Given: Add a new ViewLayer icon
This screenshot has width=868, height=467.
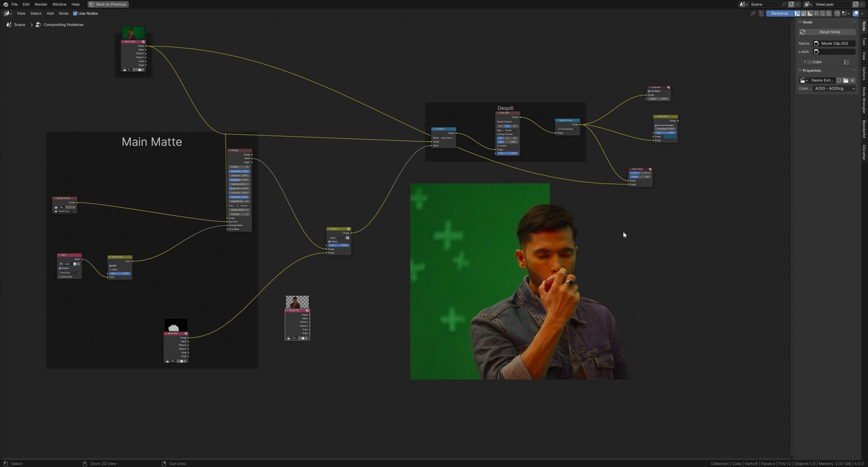Looking at the screenshot, I should tap(855, 4).
